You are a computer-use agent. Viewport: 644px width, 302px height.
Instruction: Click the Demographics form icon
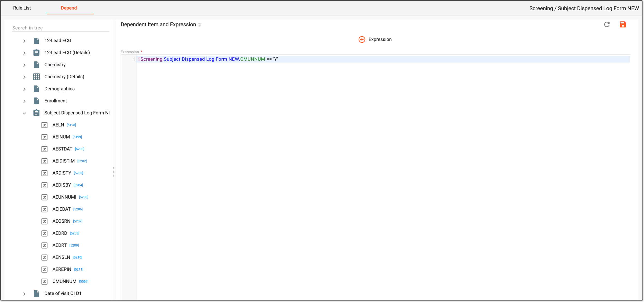tap(37, 89)
